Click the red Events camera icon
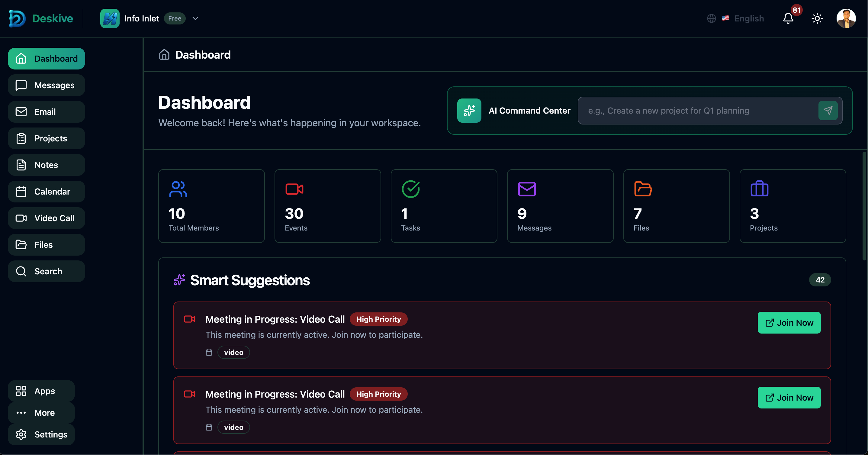Image resolution: width=868 pixels, height=455 pixels. pos(294,189)
